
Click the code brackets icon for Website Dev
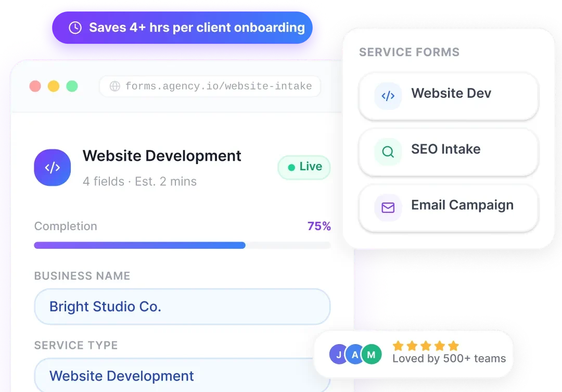coord(388,96)
